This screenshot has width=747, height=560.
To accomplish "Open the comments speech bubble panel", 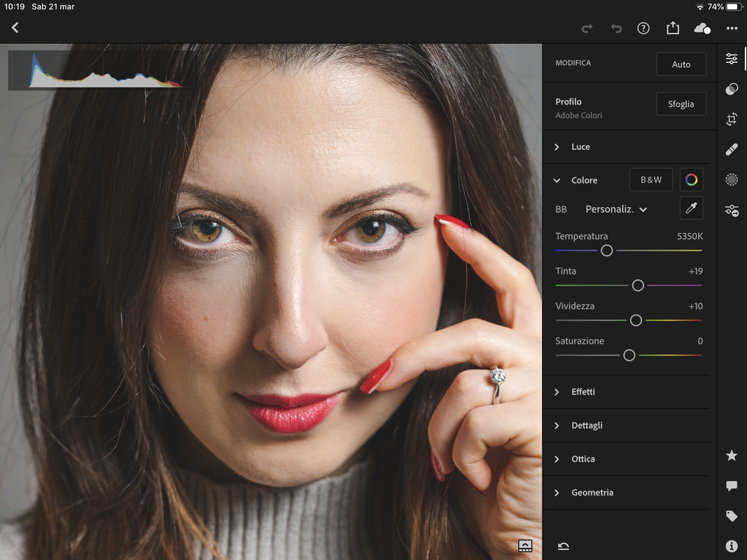I will pyautogui.click(x=732, y=486).
